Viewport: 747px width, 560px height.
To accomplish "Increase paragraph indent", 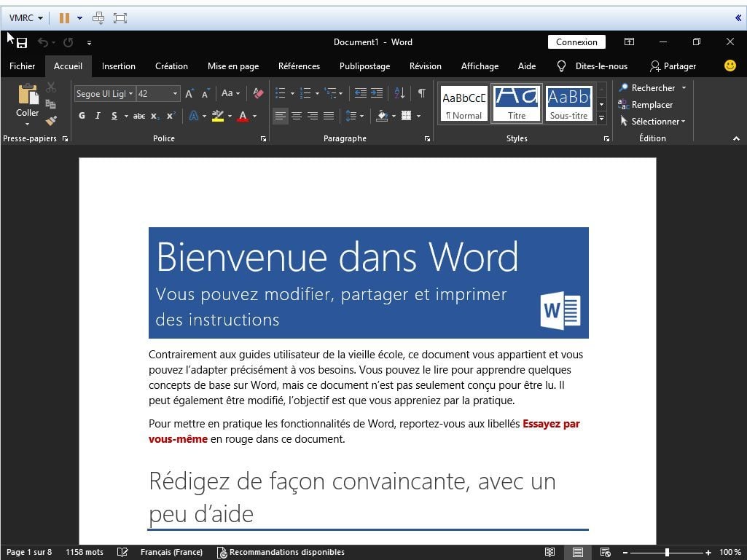I will (377, 93).
